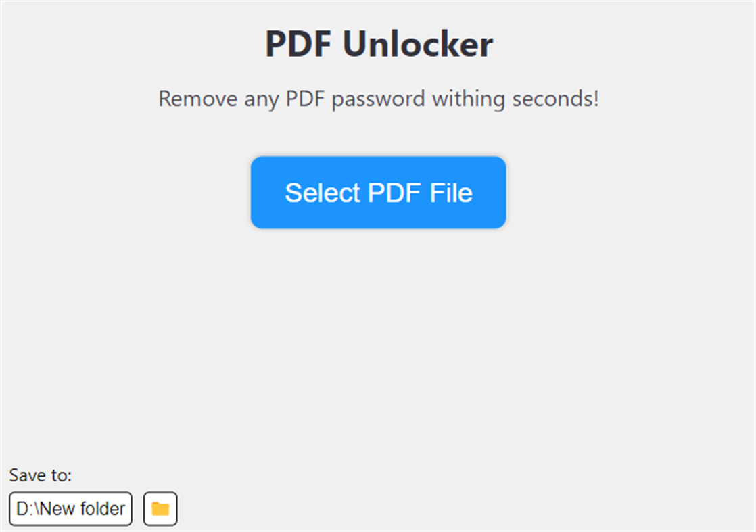Browse for output folder via folder icon
This screenshot has width=756, height=532.
[160, 509]
